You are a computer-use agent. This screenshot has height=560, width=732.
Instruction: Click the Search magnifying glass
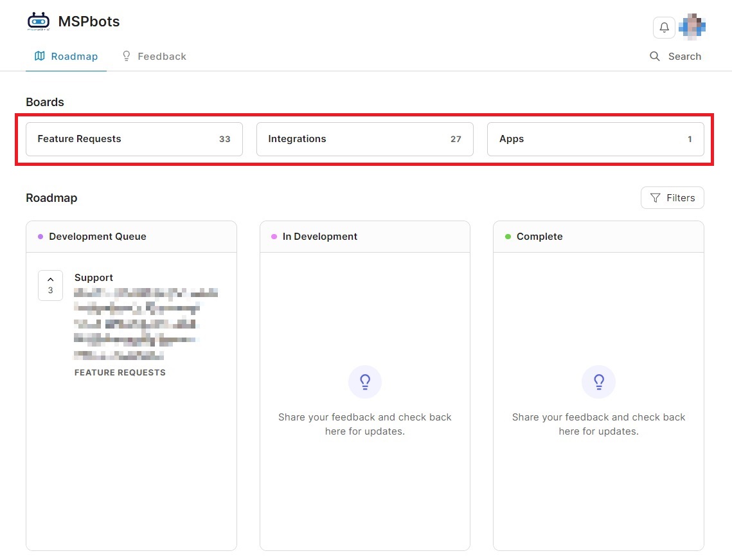tap(655, 57)
